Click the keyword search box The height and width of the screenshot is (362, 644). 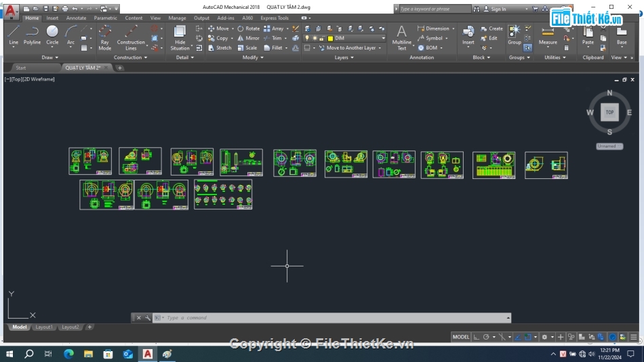[435, 9]
